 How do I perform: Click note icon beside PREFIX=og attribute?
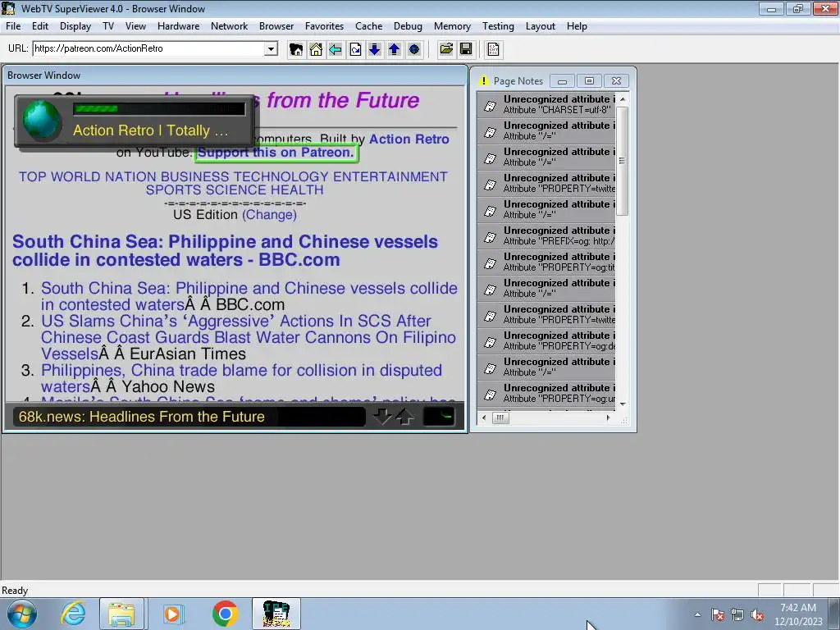(490, 237)
